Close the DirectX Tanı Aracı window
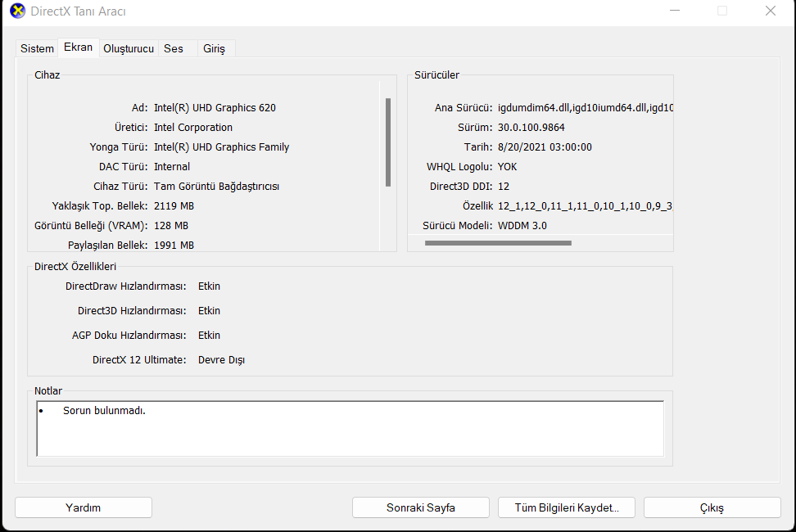Viewport: 796px width, 532px height. [x=771, y=11]
